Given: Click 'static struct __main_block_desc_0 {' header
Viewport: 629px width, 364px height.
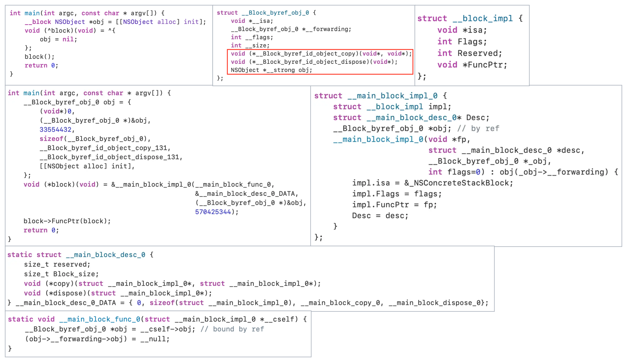Looking at the screenshot, I should click(x=80, y=255).
